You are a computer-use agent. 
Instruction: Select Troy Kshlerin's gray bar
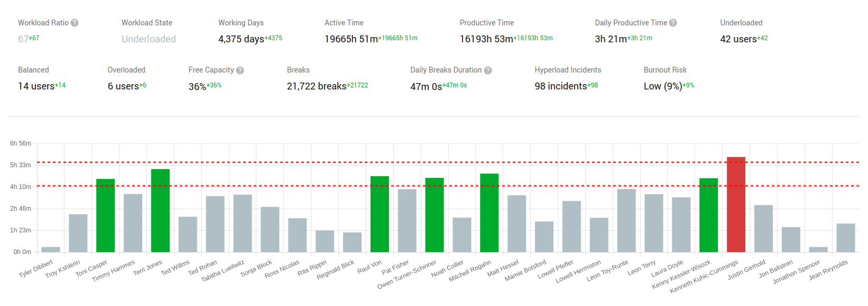point(78,233)
